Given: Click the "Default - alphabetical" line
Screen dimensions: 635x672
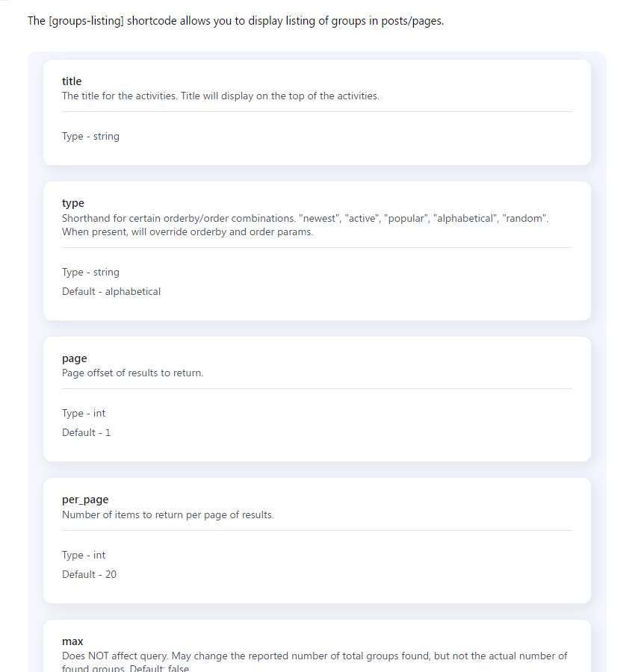Looking at the screenshot, I should coord(111,292).
